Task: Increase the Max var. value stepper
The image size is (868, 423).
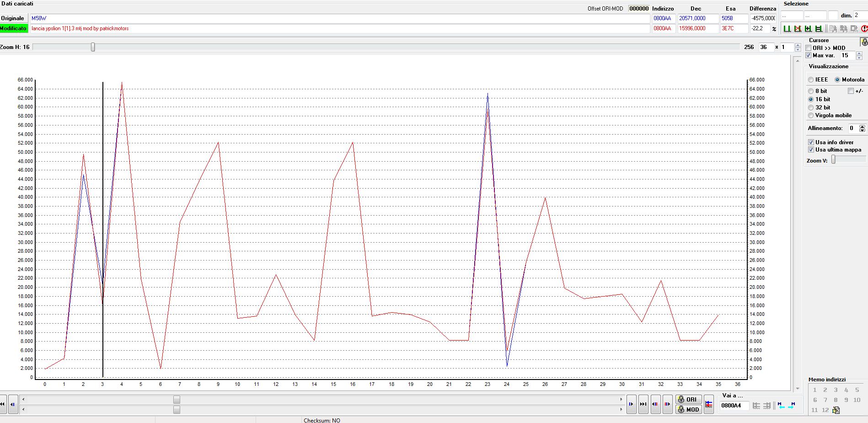Action: pyautogui.click(x=859, y=53)
